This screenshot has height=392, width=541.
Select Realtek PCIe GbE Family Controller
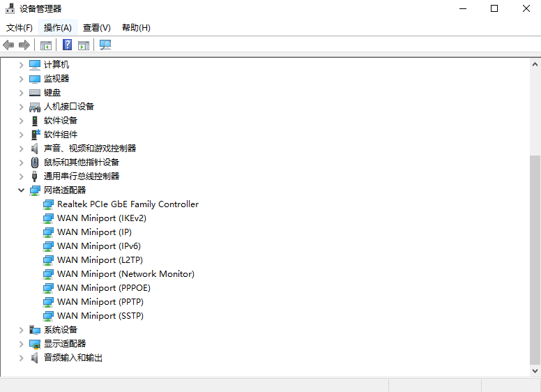pos(128,204)
